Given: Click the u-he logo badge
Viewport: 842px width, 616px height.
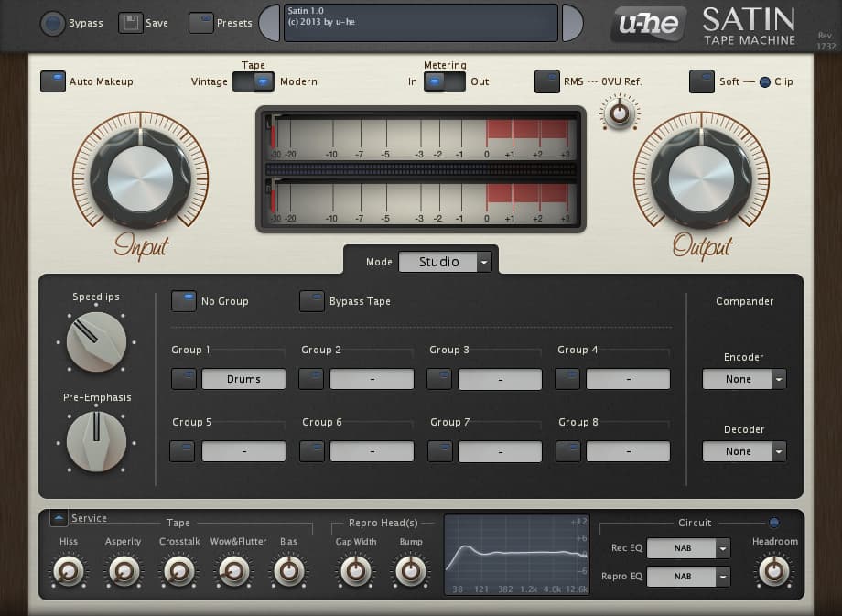Looking at the screenshot, I should (649, 24).
